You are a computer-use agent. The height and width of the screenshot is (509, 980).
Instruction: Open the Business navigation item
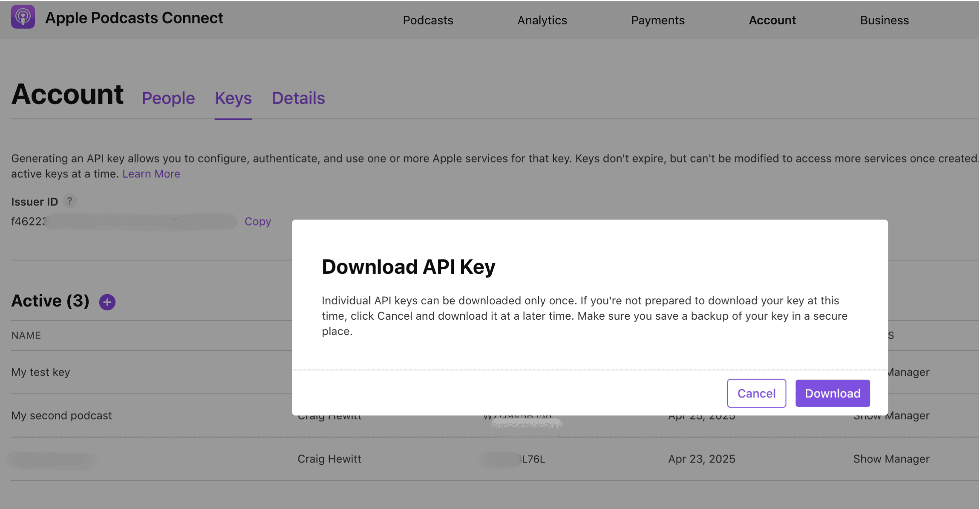(884, 20)
